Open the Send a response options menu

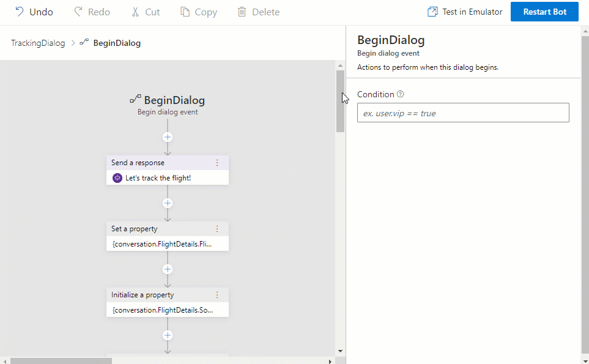tap(217, 163)
